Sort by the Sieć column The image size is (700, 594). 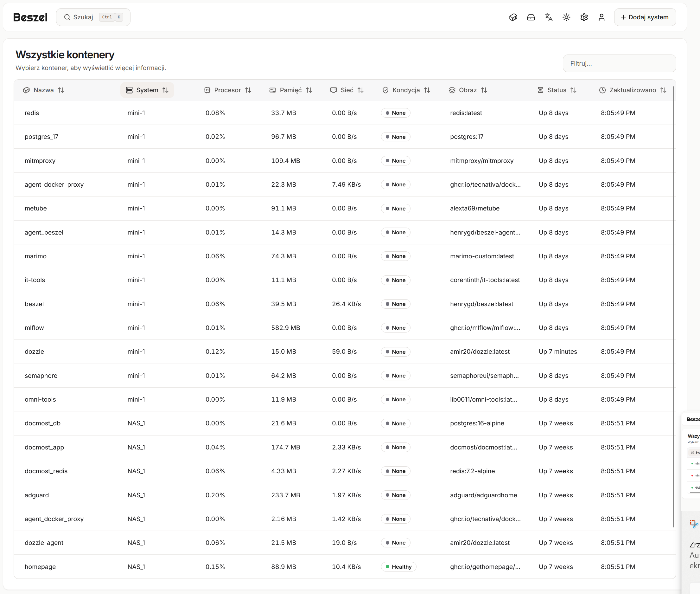click(x=347, y=90)
